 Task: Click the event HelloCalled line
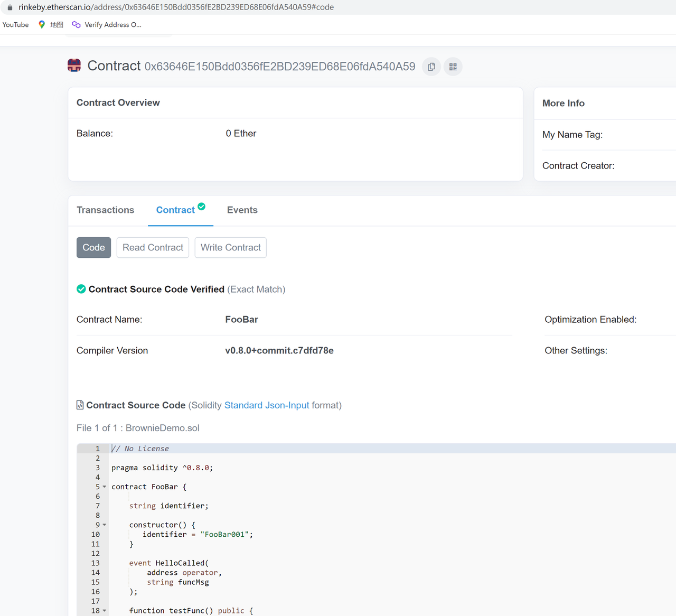tap(169, 563)
